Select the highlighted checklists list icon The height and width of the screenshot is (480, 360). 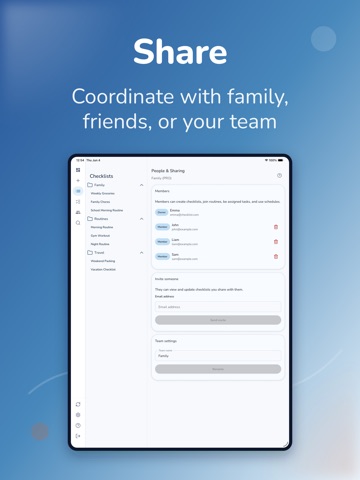[78, 191]
